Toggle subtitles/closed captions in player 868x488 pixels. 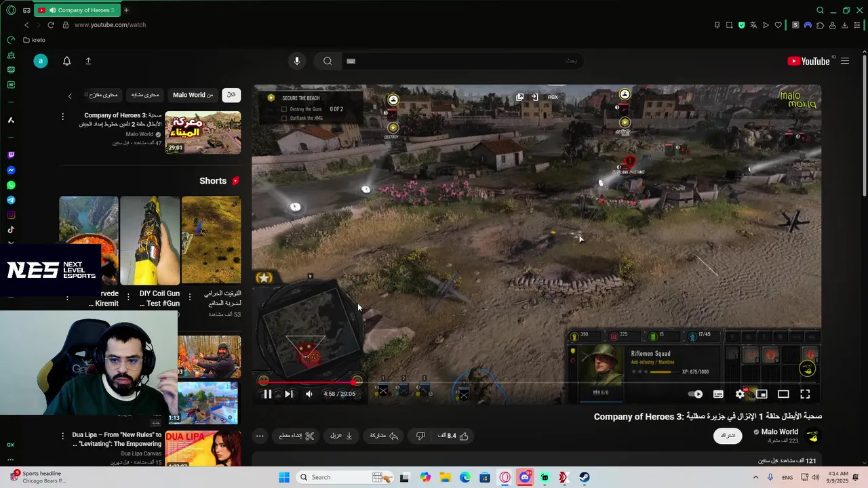(x=718, y=394)
